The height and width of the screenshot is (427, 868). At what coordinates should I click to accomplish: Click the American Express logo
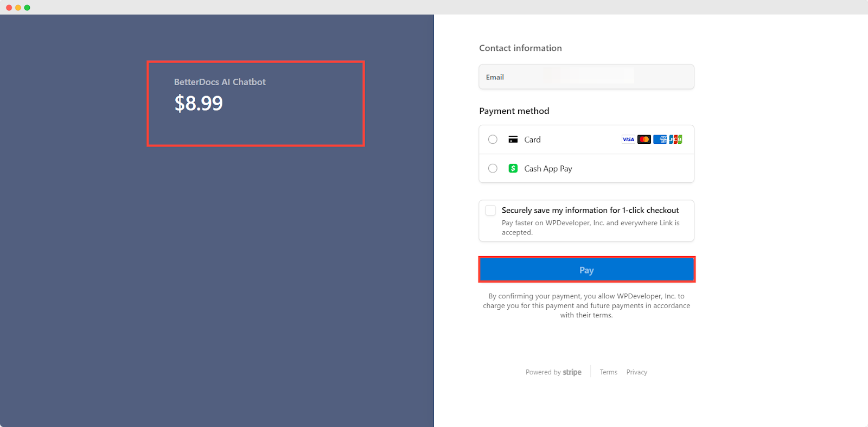tap(660, 139)
